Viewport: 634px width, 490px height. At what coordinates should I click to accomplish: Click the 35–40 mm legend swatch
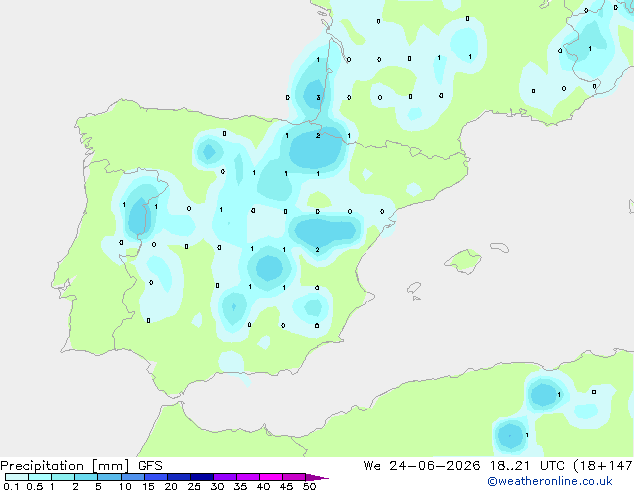pyautogui.click(x=247, y=477)
